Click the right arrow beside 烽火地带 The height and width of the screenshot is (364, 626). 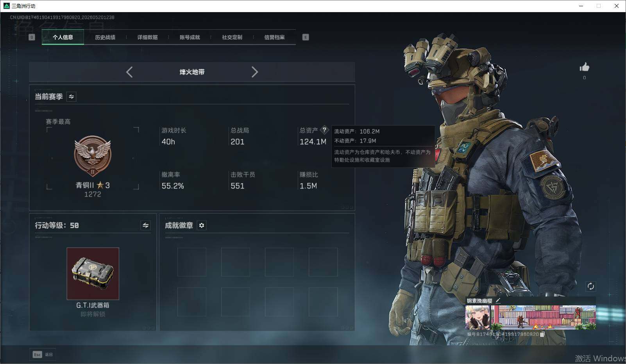tap(255, 72)
